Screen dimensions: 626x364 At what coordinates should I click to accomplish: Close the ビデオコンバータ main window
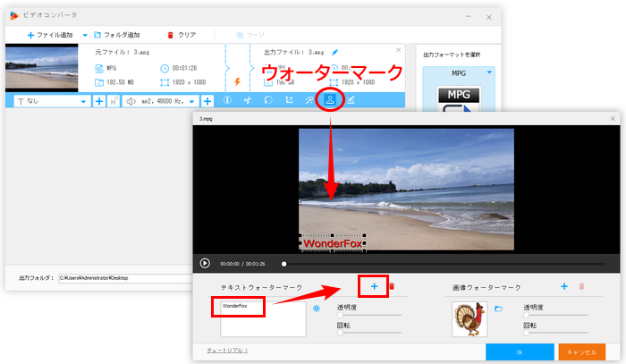[x=489, y=17]
